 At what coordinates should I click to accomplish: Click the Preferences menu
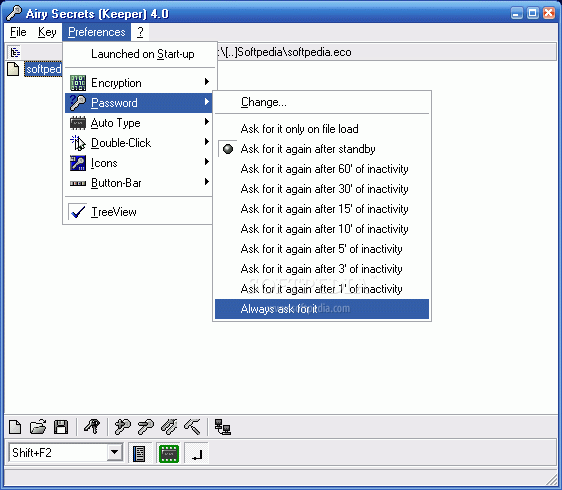pos(96,32)
